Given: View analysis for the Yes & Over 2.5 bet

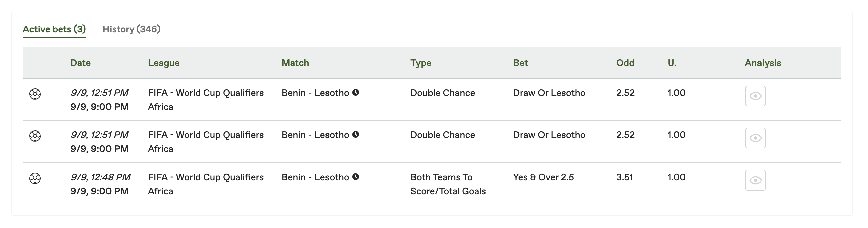Looking at the screenshot, I should tap(755, 181).
